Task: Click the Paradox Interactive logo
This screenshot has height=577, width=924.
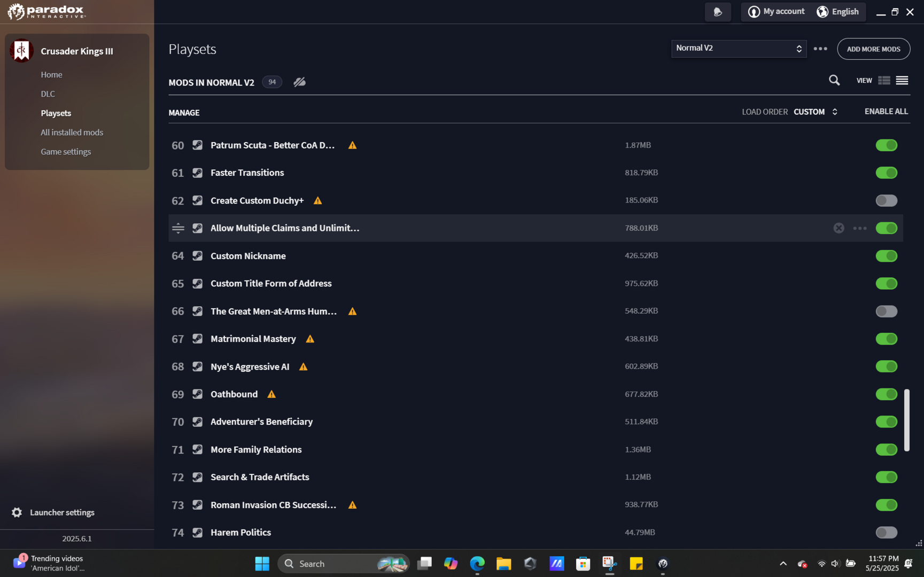Action: [x=46, y=11]
